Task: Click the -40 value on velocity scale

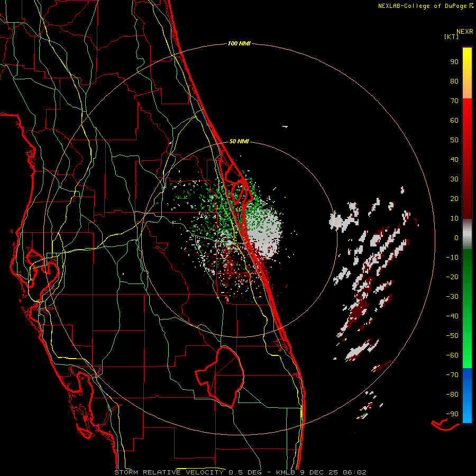Action: (x=452, y=316)
